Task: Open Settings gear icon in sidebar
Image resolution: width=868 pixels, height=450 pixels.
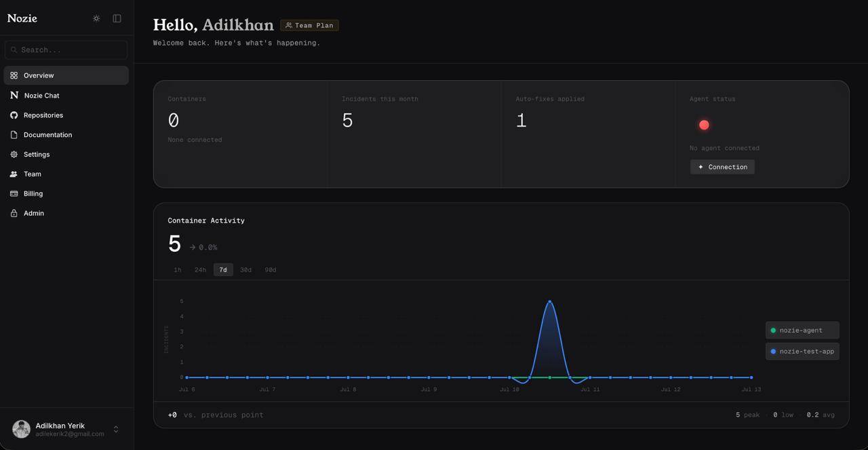Action: [14, 154]
